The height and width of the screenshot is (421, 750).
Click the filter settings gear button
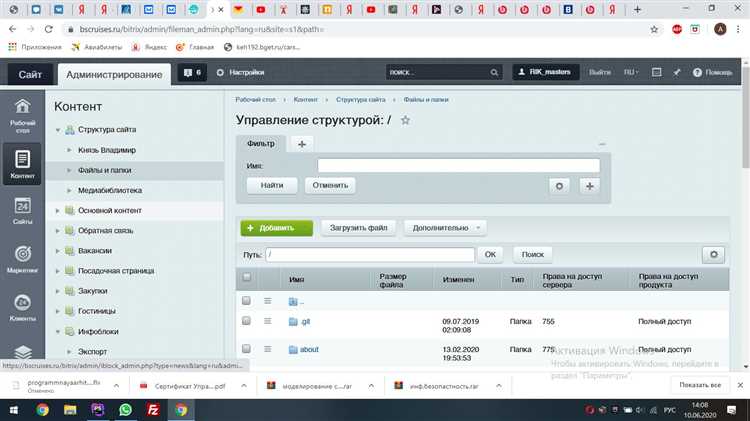pyautogui.click(x=559, y=186)
